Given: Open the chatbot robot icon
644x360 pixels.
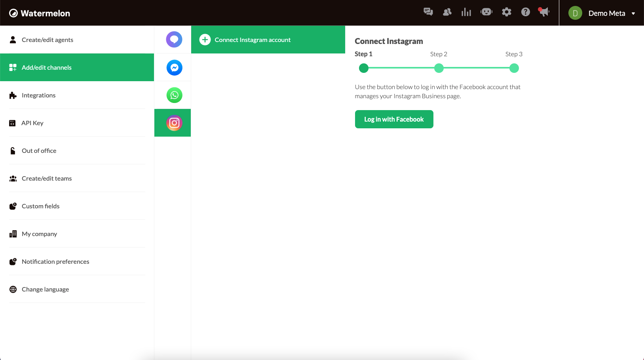Looking at the screenshot, I should point(486,12).
